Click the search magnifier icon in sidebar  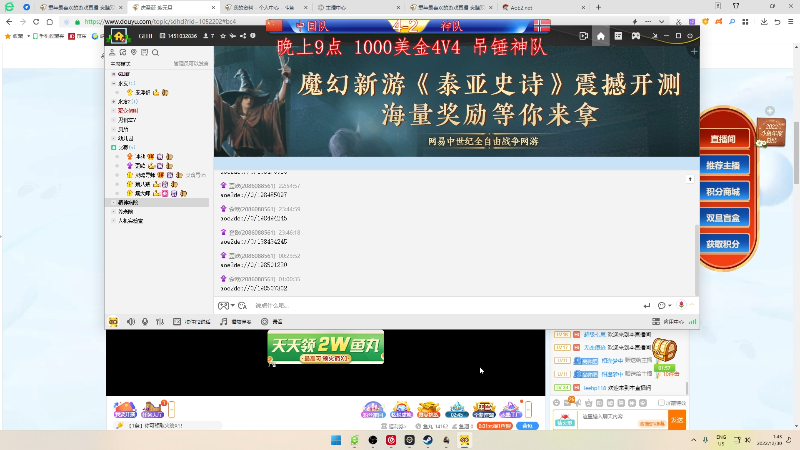[x=155, y=53]
